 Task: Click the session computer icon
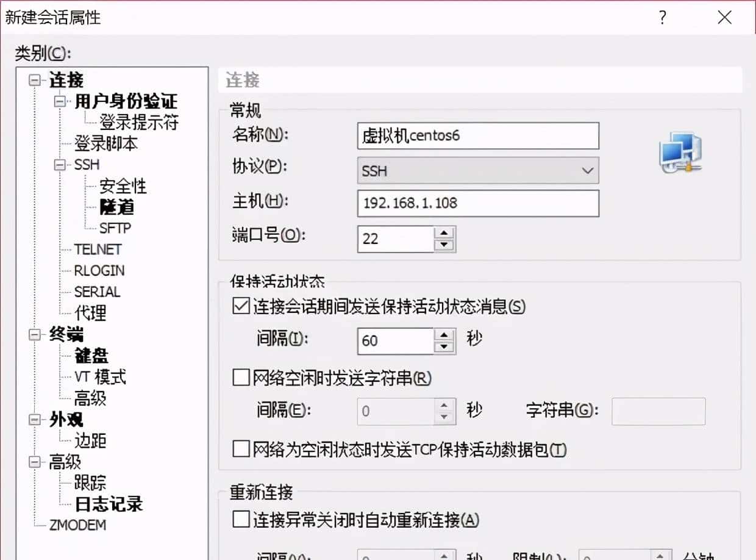click(x=679, y=152)
